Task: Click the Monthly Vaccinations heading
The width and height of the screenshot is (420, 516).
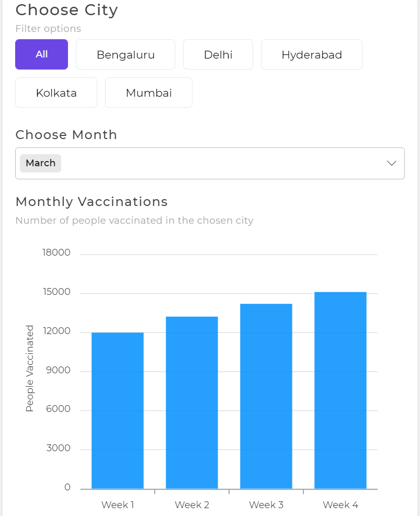Action: (92, 202)
